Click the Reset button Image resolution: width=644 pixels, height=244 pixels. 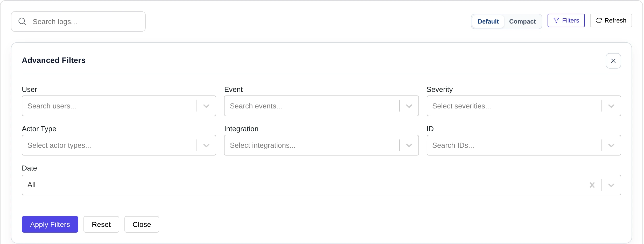pos(101,224)
